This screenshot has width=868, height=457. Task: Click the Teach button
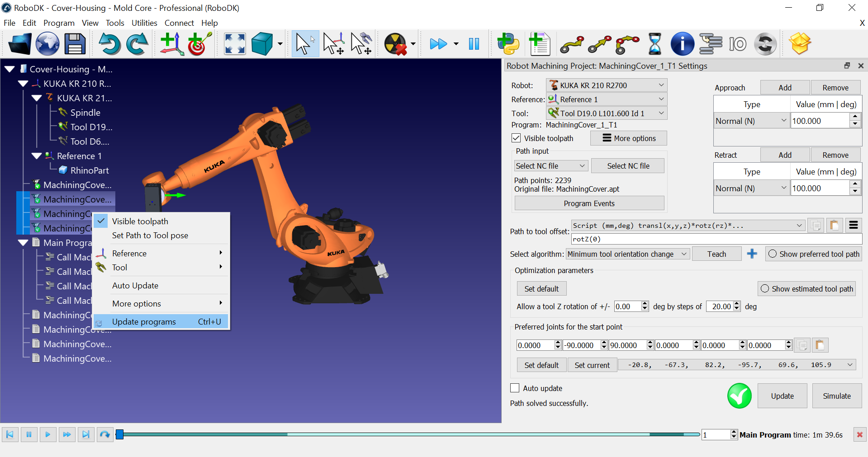[716, 254]
